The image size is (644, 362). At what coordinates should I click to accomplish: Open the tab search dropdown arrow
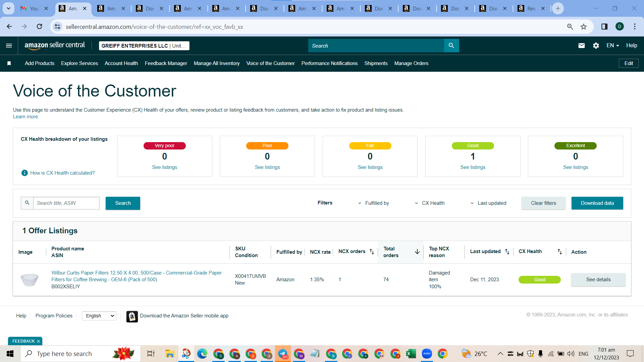8,8
